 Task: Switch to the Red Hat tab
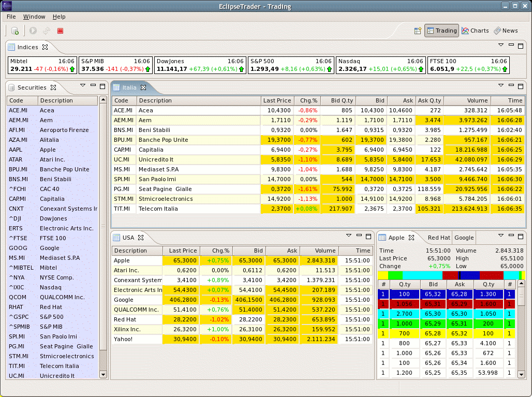[438, 238]
